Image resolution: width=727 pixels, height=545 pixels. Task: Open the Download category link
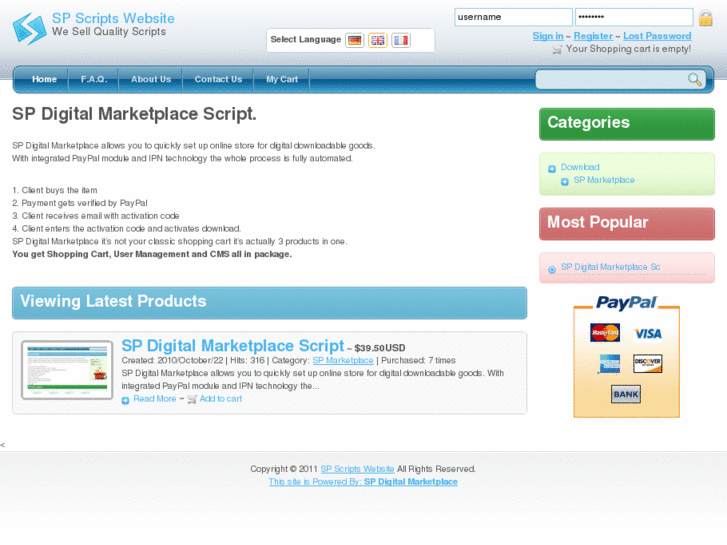coord(580,167)
